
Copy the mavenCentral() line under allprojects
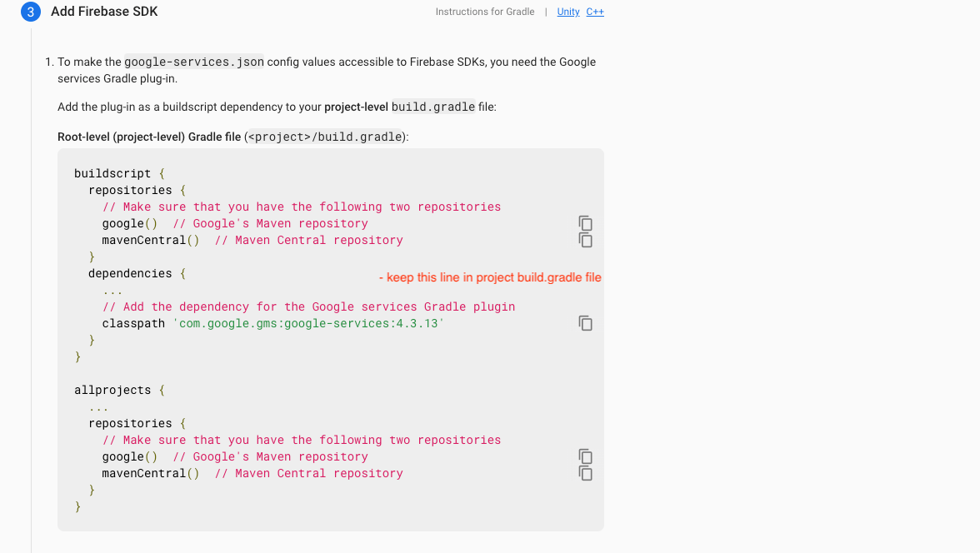(586, 473)
